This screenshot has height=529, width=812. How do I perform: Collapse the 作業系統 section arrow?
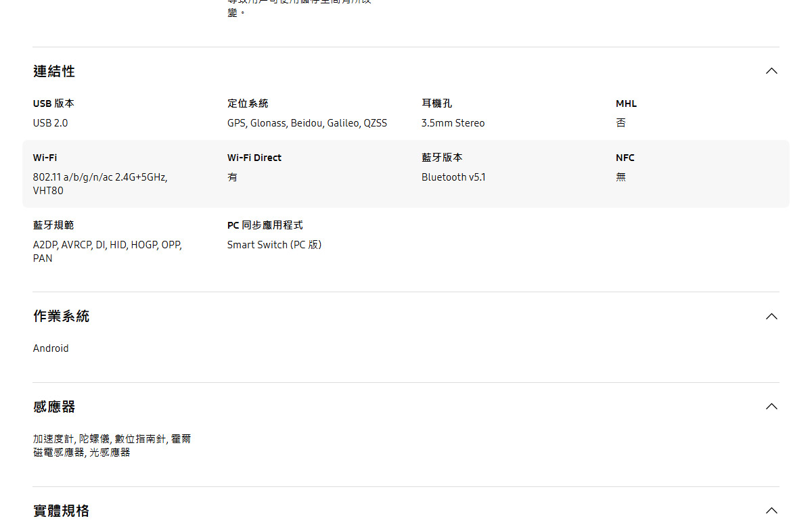[771, 317]
